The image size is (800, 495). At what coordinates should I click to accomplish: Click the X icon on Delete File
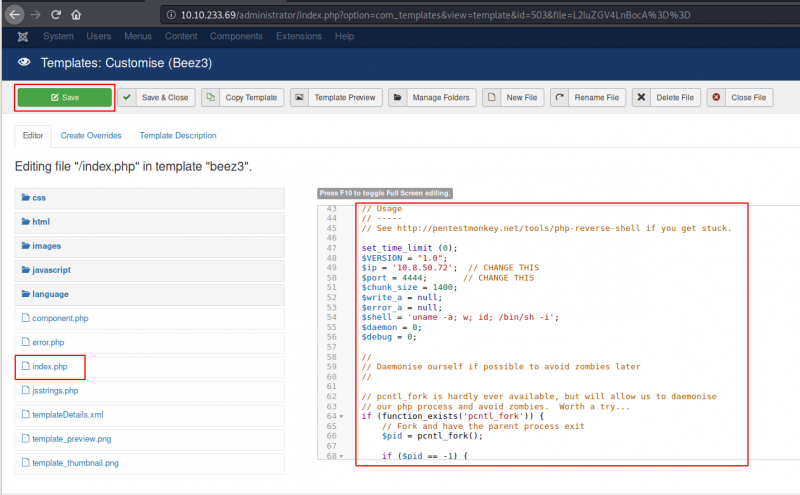click(641, 97)
